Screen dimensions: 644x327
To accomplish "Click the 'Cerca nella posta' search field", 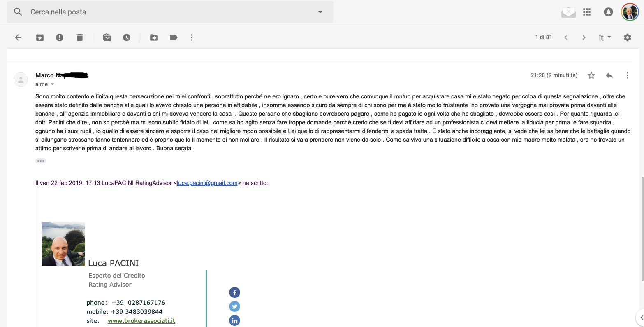I will [x=164, y=12].
